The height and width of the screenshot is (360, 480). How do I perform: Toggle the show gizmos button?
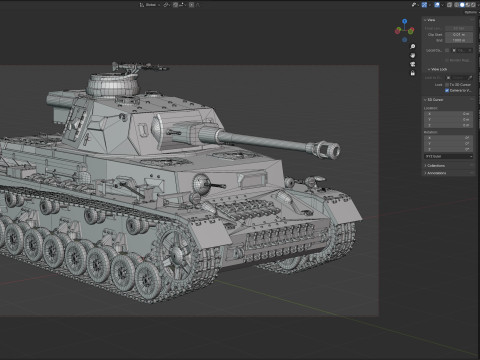424,5
